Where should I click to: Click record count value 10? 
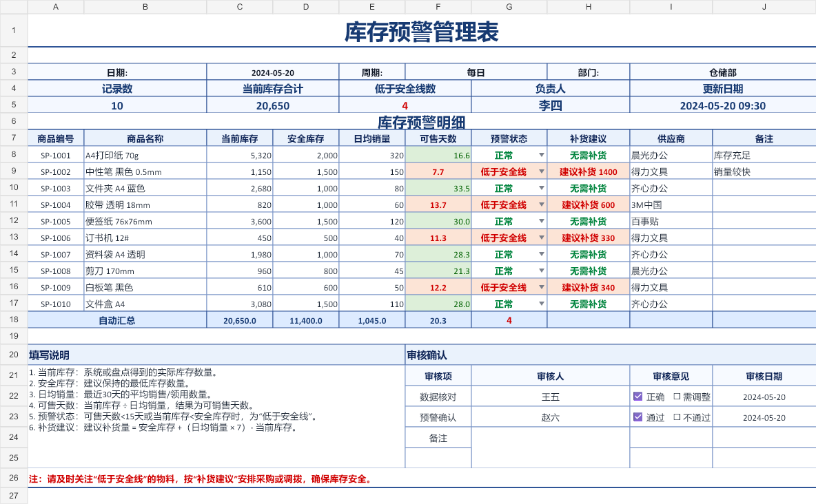pos(117,105)
